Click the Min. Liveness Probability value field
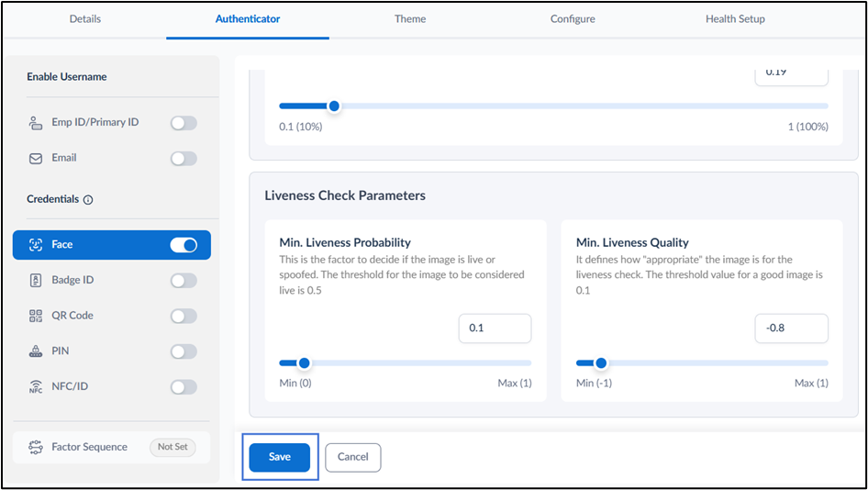Screen dimensions: 868x490 coord(495,329)
